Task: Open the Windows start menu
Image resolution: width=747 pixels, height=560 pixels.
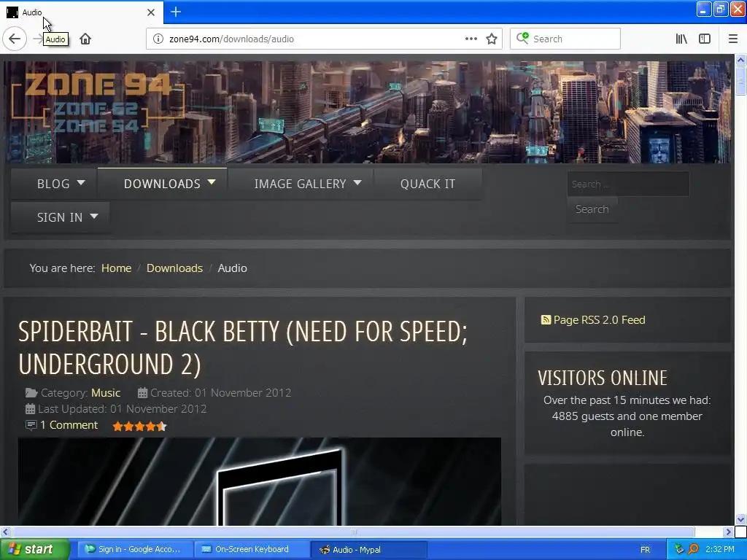Action: pos(34,550)
